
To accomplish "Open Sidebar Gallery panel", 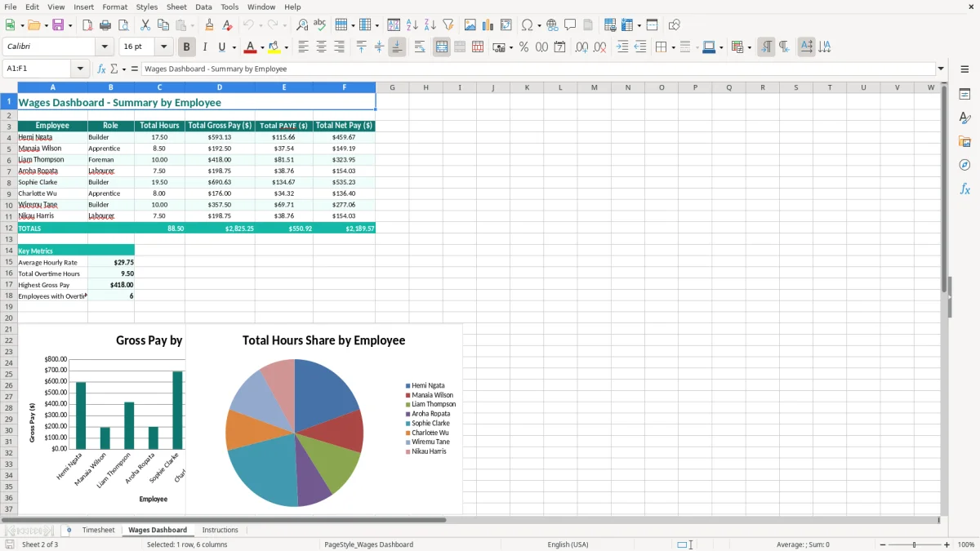I will point(964,142).
